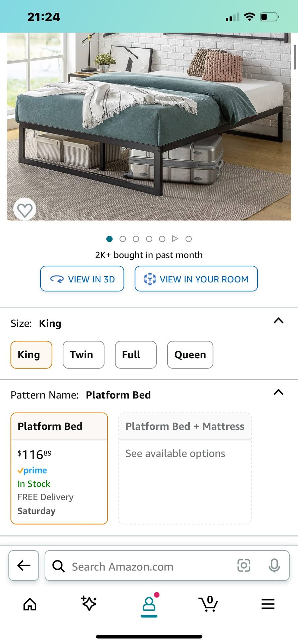Open camera lens search icon
This screenshot has width=298, height=644.
(x=244, y=566)
